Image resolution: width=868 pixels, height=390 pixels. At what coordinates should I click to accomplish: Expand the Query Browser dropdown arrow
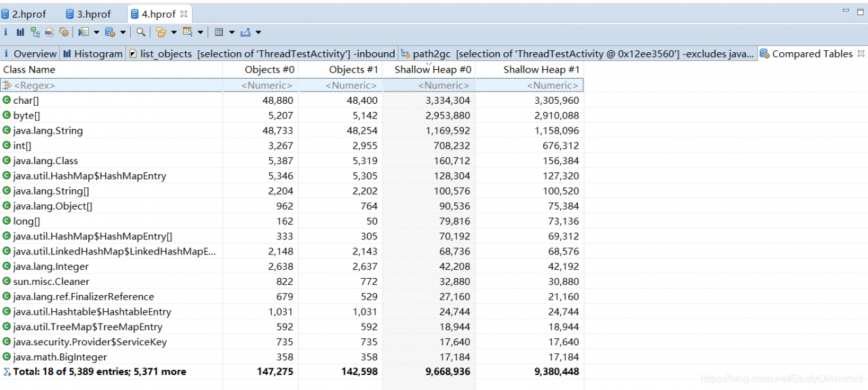(123, 32)
